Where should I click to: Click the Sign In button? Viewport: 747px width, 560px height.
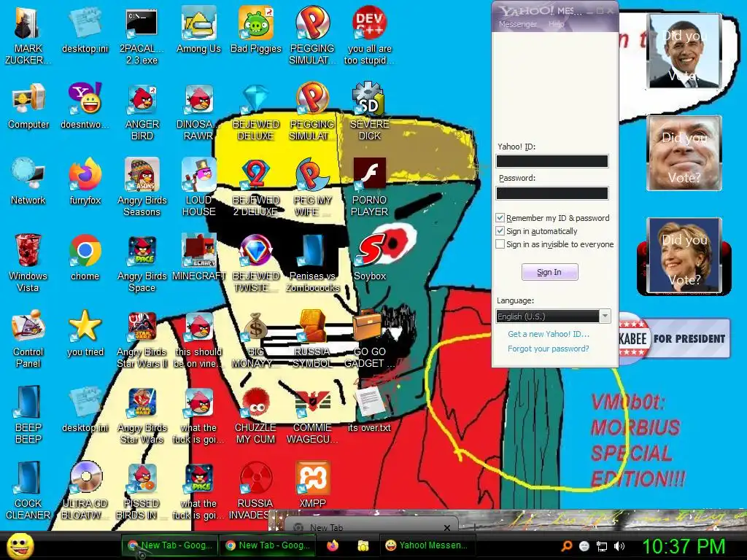[x=549, y=272]
